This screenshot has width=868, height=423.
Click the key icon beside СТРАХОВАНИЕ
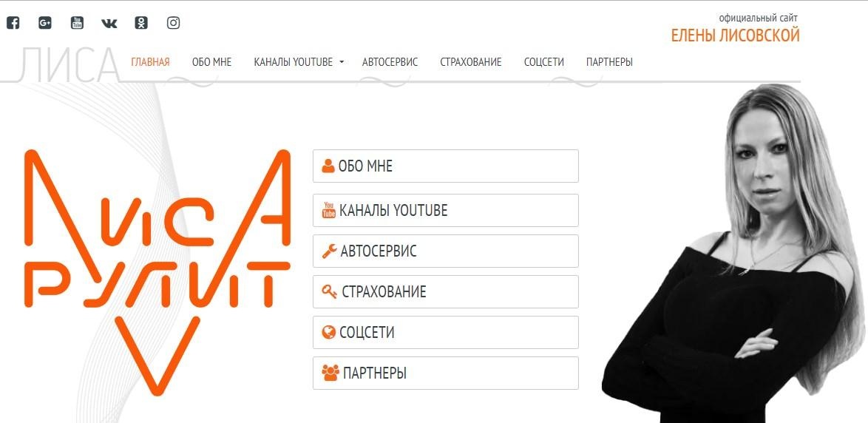tap(329, 292)
